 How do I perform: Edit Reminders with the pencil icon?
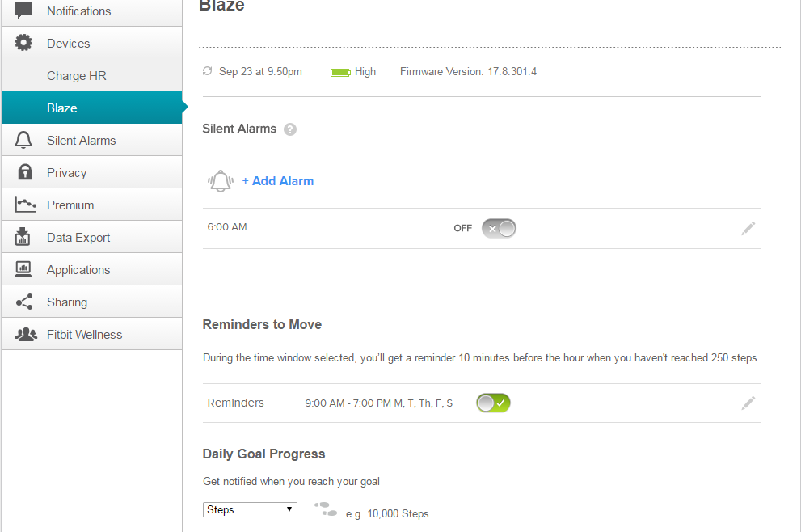748,403
